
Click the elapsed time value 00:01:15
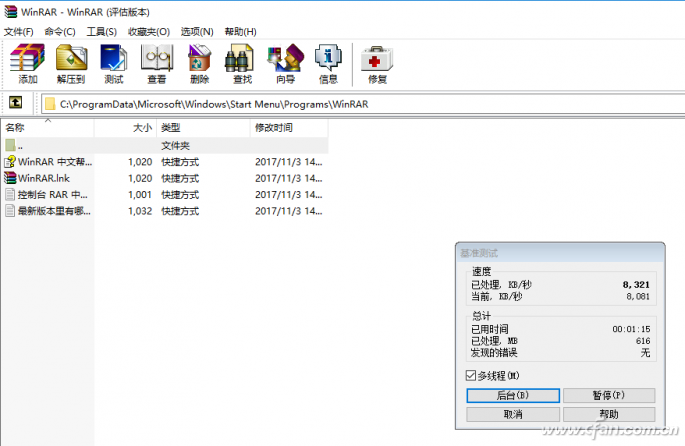(x=631, y=329)
